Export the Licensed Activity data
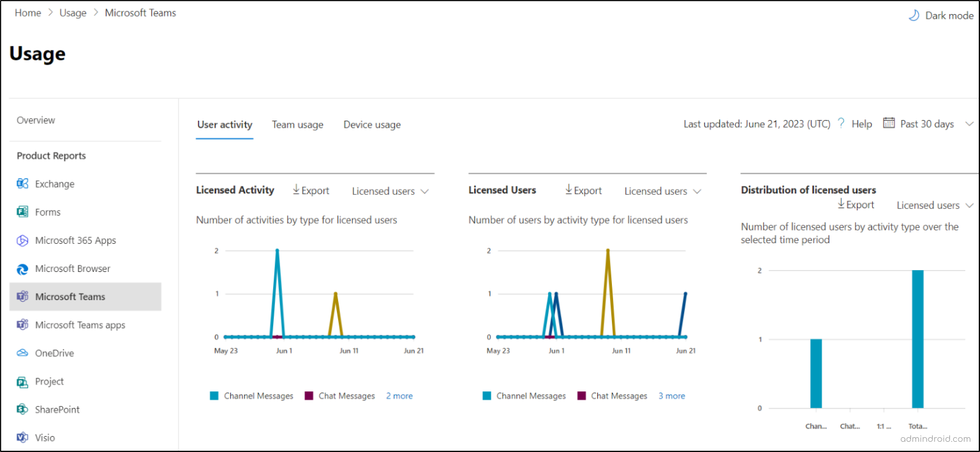The image size is (980, 452). pos(311,190)
